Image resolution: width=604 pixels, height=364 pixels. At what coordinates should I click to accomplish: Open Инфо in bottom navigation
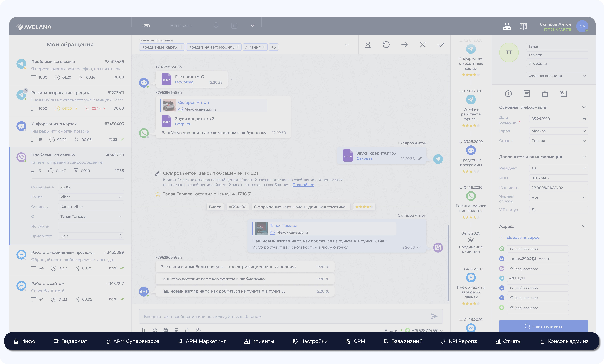coord(24,341)
